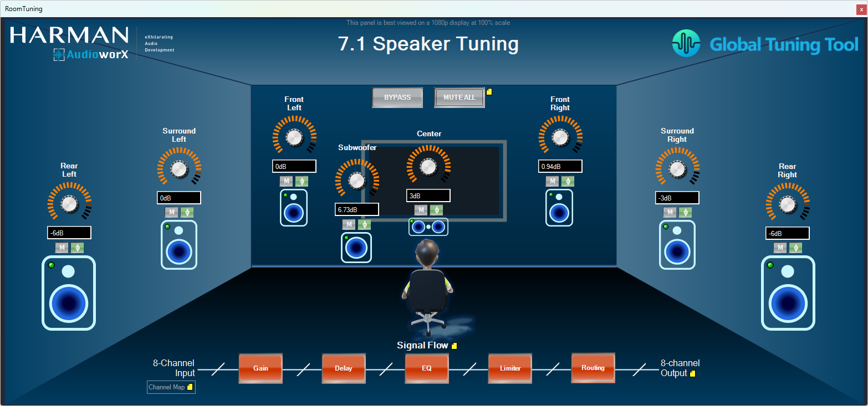Viewport: 868px width, 406px height.
Task: Click the '8-Channel Input' label
Action: point(174,368)
